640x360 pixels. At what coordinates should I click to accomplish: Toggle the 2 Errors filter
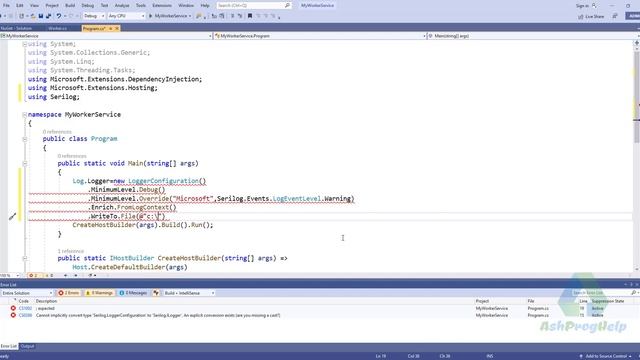click(x=69, y=293)
